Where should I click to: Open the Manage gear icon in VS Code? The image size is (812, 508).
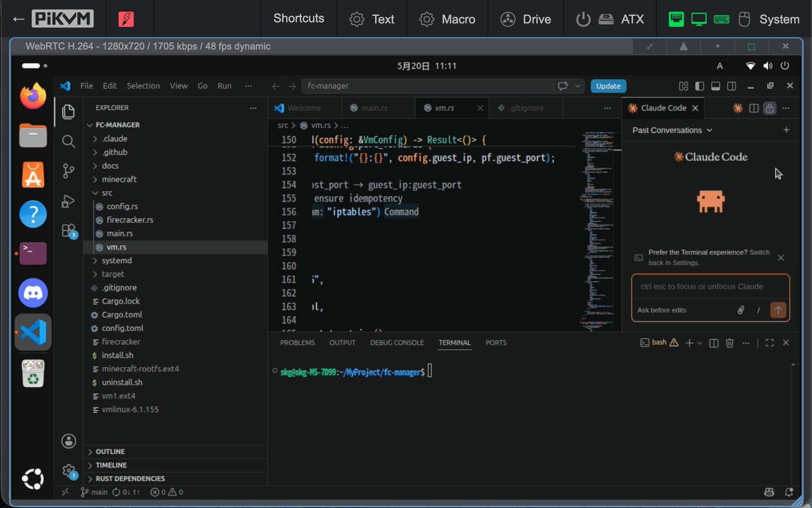click(69, 471)
